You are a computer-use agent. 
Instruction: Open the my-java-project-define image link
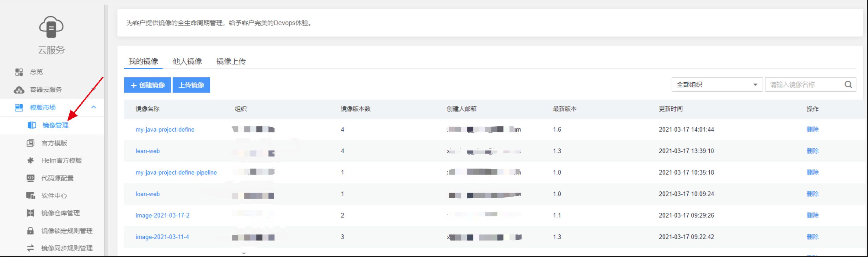click(x=165, y=130)
